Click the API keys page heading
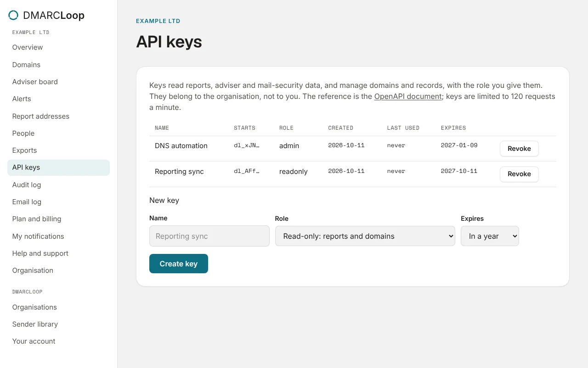 pos(169,42)
